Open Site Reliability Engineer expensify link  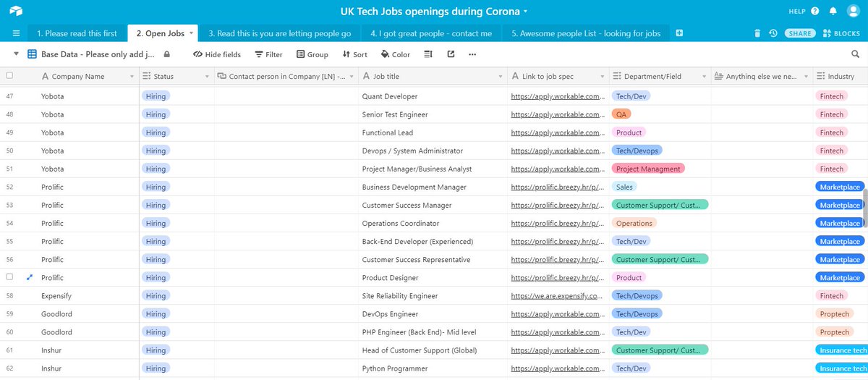pos(557,295)
